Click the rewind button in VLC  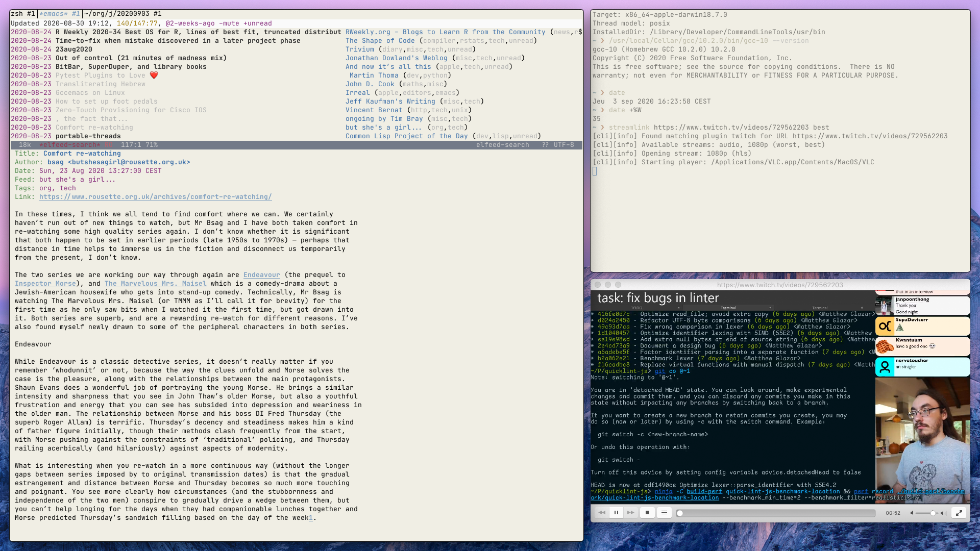coord(602,513)
